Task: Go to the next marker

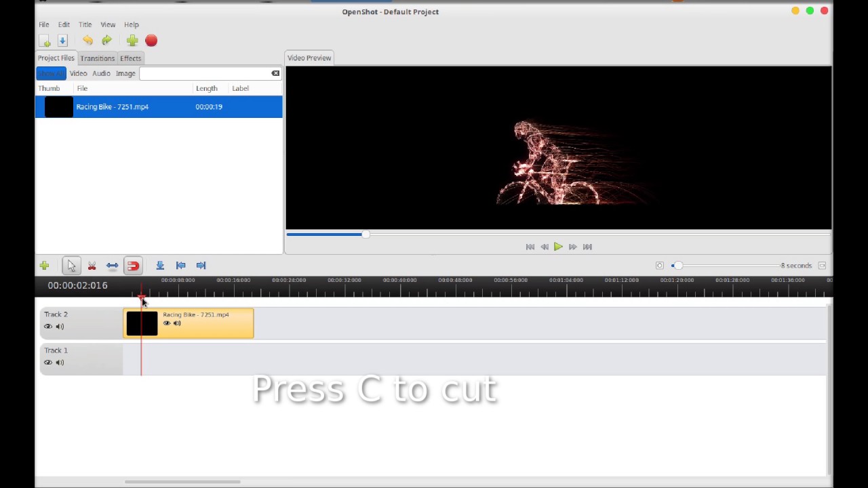Action: coord(201,266)
